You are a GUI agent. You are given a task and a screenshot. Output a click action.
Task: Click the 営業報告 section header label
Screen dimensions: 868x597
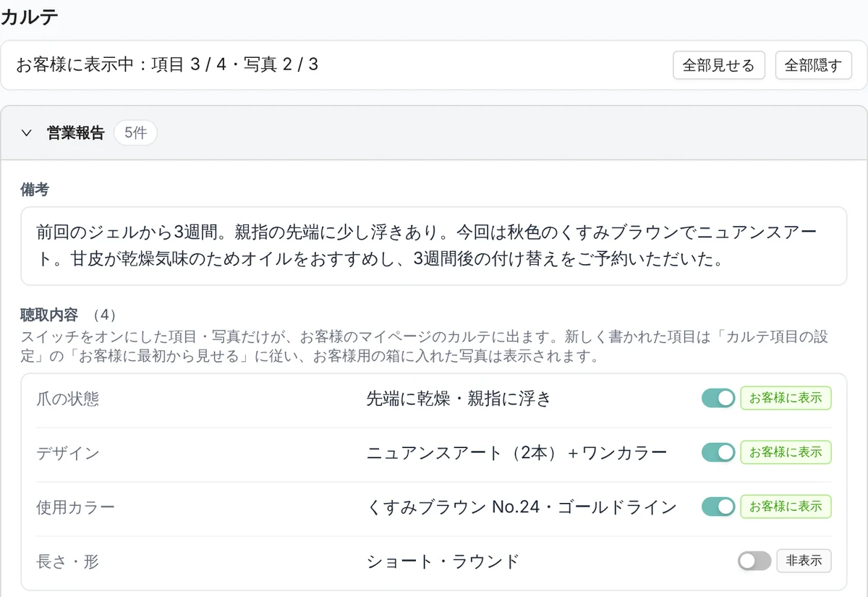coord(76,133)
